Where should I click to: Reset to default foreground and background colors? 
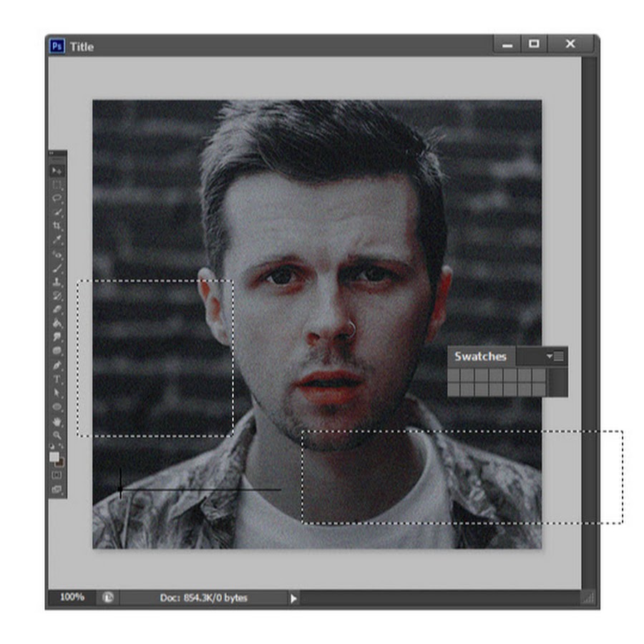52,446
